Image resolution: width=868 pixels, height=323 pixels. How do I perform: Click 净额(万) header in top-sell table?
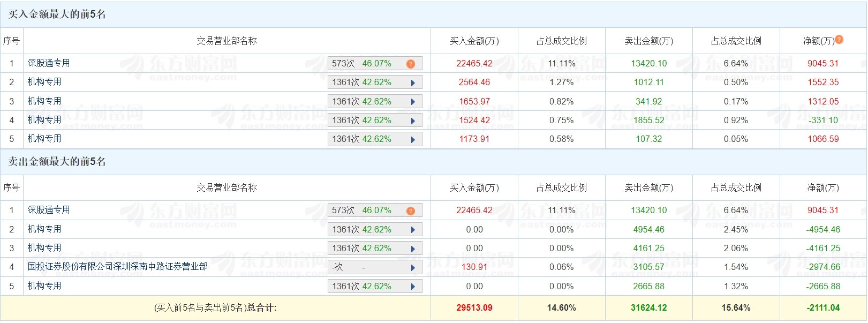pyautogui.click(x=823, y=188)
